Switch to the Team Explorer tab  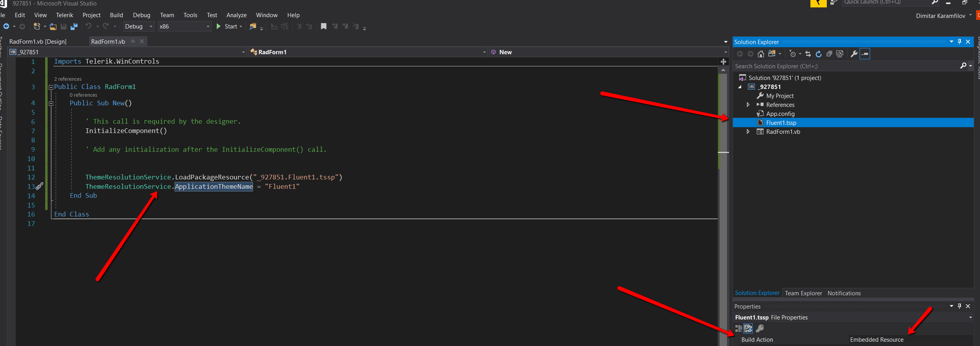click(803, 293)
